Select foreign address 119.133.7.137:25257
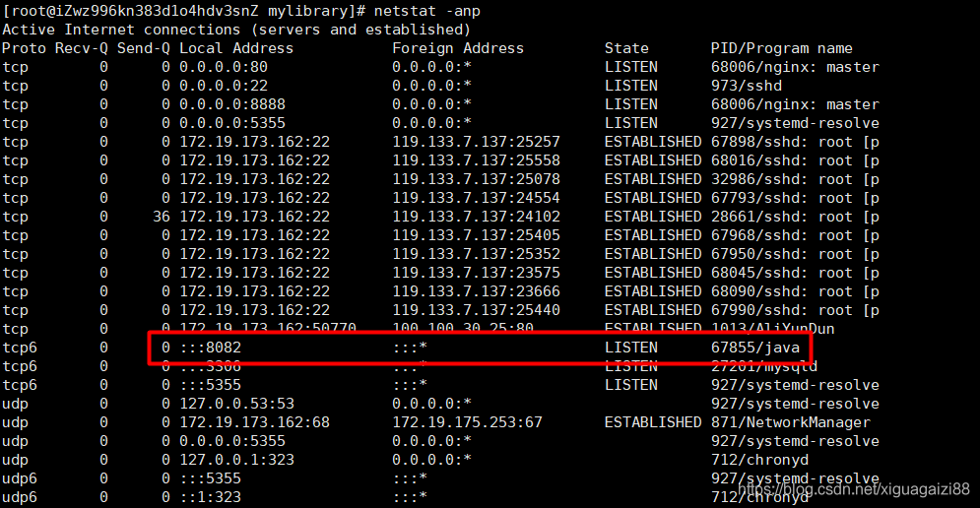980x508 pixels. pyautogui.click(x=476, y=142)
